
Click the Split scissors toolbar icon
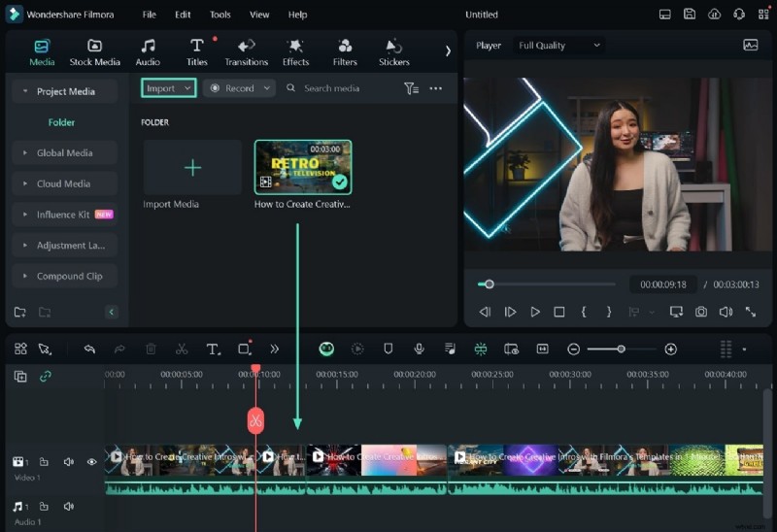point(182,349)
